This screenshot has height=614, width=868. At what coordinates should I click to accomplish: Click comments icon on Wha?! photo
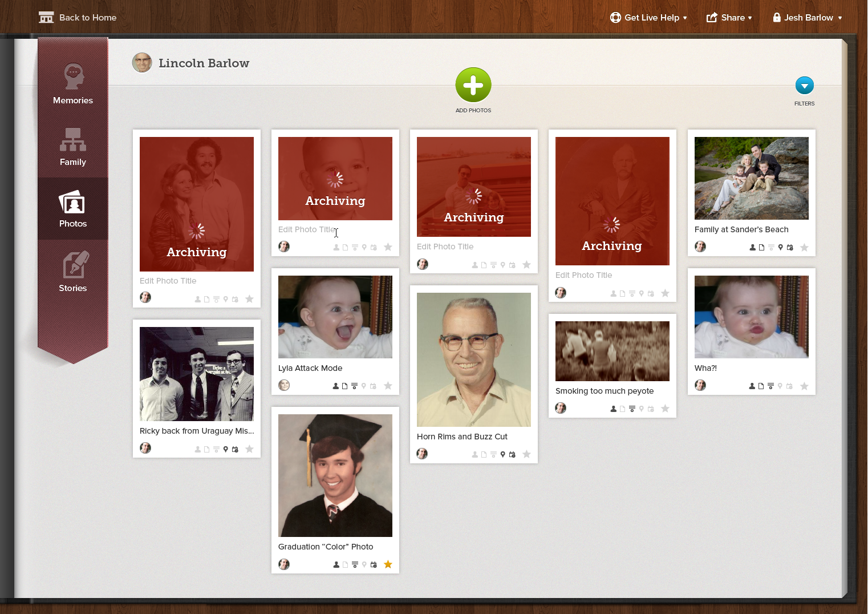(770, 386)
